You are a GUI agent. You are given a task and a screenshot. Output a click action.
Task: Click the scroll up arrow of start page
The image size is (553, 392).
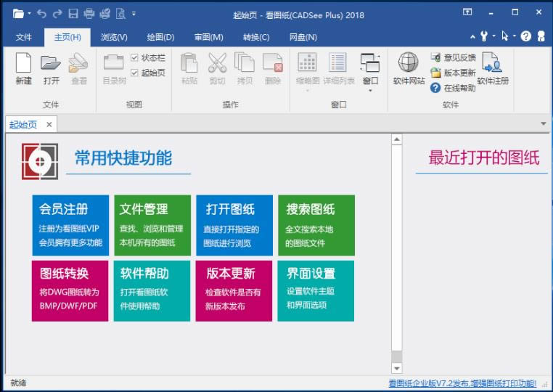[x=397, y=139]
